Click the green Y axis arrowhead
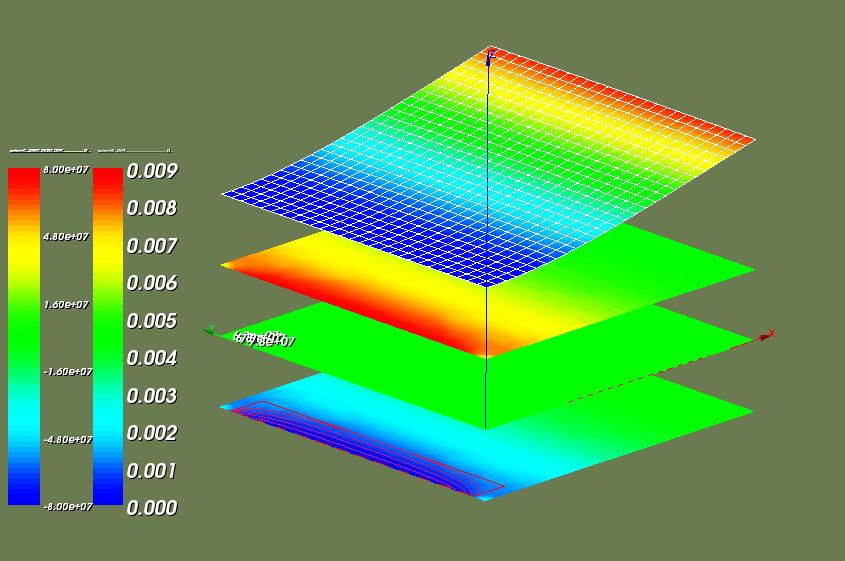Viewport: 845px width, 561px height. tap(210, 330)
